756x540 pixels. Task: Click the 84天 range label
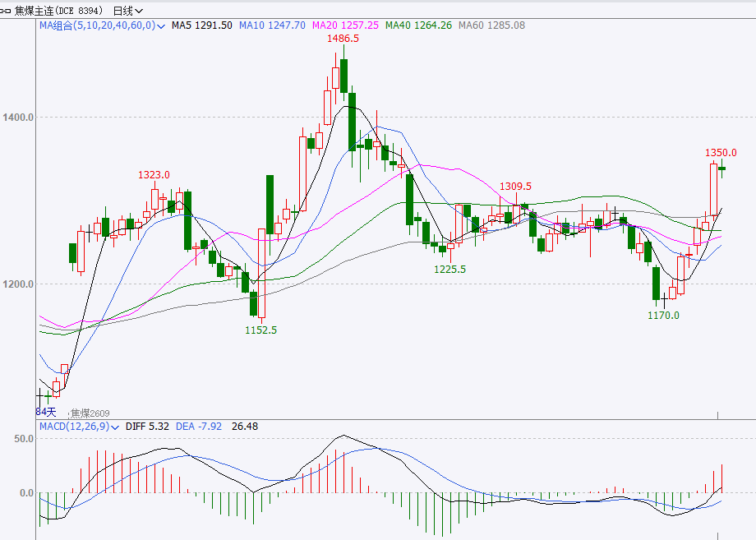46,412
